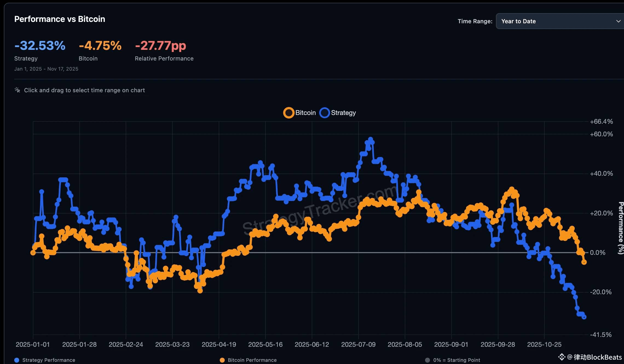Image resolution: width=624 pixels, height=364 pixels.
Task: Click the blue Strategy Performance dot
Action: pyautogui.click(x=17, y=360)
